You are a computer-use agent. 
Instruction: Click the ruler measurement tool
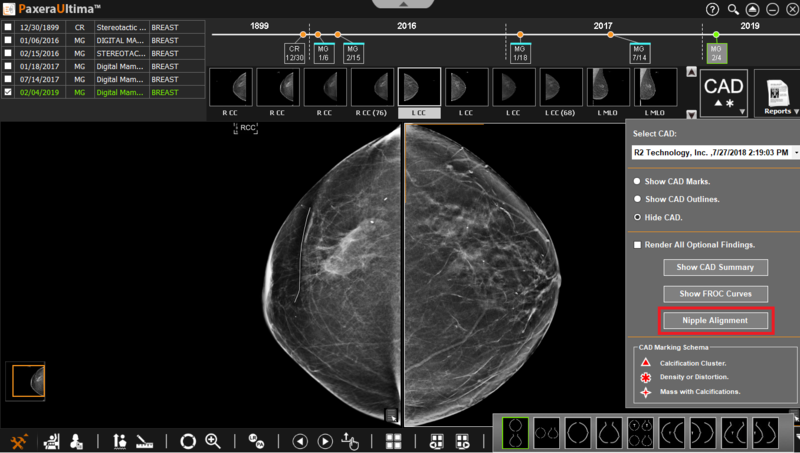(145, 441)
